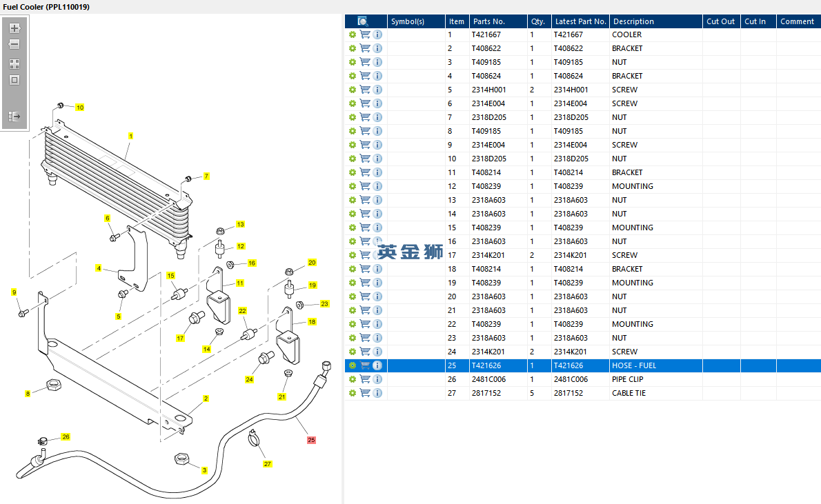Select callout number 1 for the cooler
This screenshot has height=504, width=821.
(x=130, y=136)
